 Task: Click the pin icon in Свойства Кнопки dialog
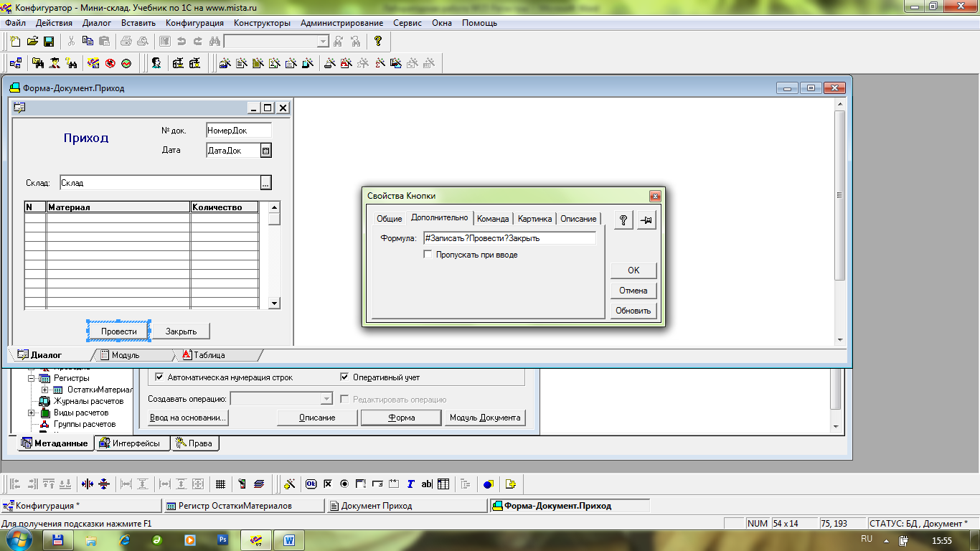pos(646,221)
